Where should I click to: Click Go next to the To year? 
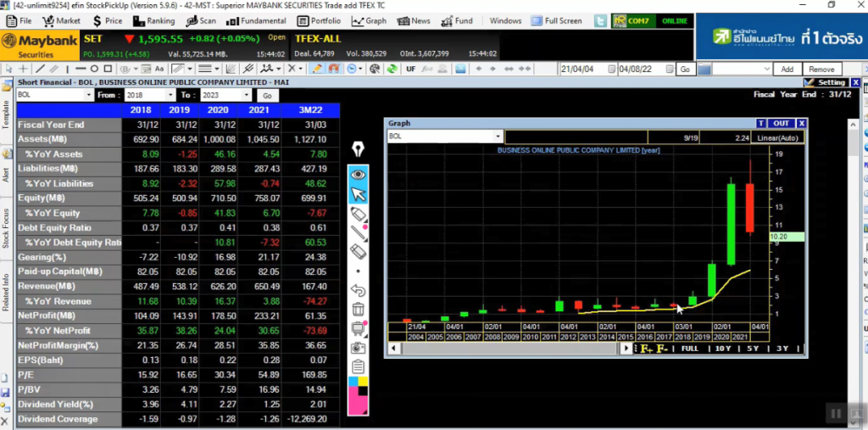[268, 95]
